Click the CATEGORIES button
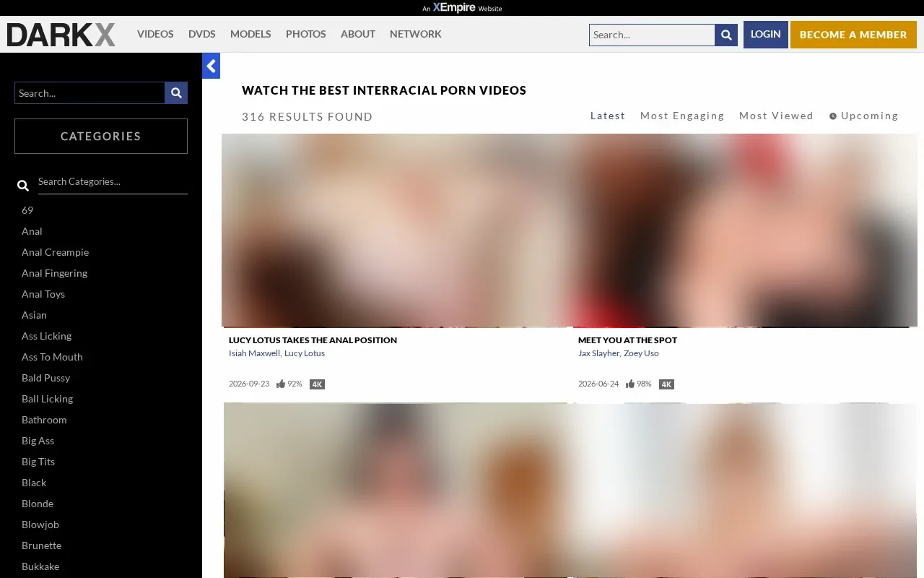Screen dimensions: 924x578 tap(101, 136)
